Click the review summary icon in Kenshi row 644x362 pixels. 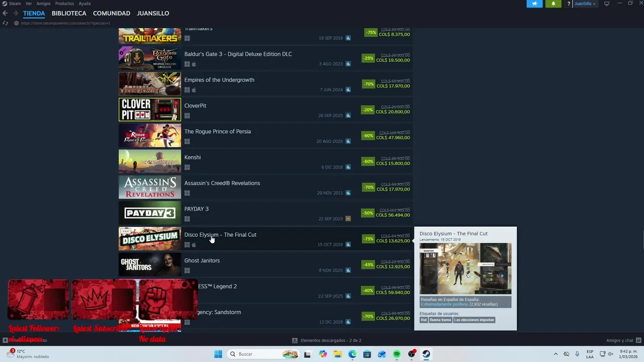[x=348, y=167]
